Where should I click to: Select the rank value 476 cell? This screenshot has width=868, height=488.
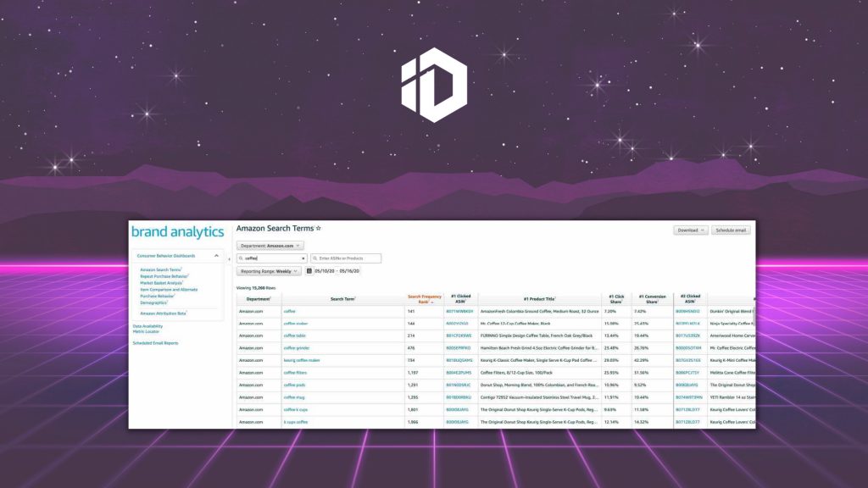click(x=424, y=348)
